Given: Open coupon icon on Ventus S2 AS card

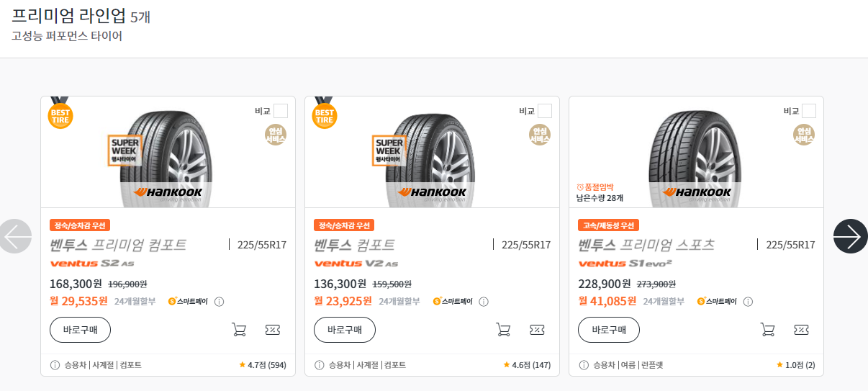Looking at the screenshot, I should click(272, 330).
